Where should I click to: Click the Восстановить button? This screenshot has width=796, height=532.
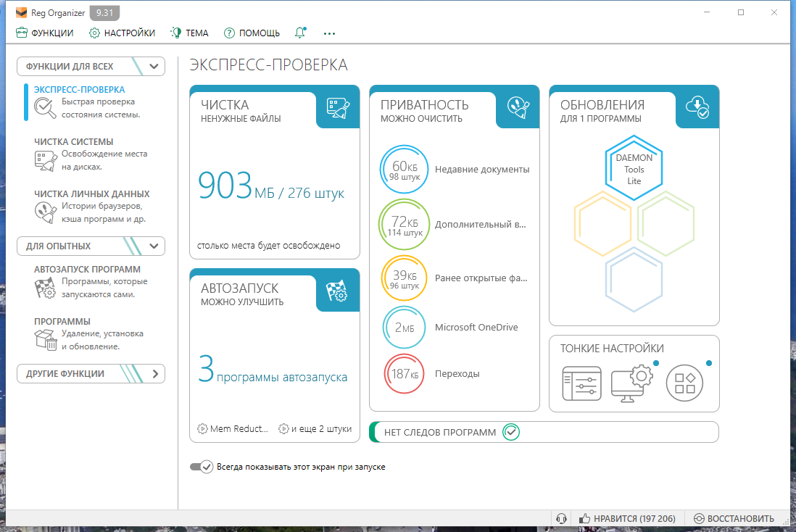(x=734, y=518)
